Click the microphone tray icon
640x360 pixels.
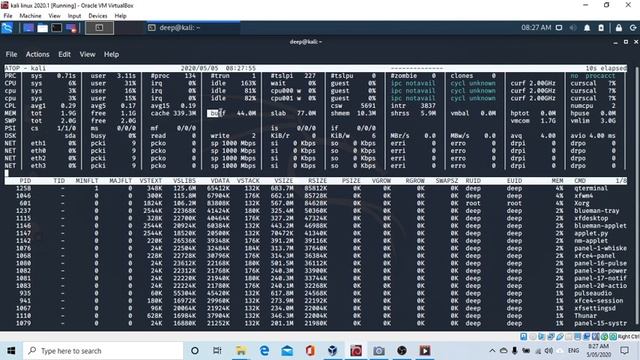pyautogui.click(x=515, y=351)
